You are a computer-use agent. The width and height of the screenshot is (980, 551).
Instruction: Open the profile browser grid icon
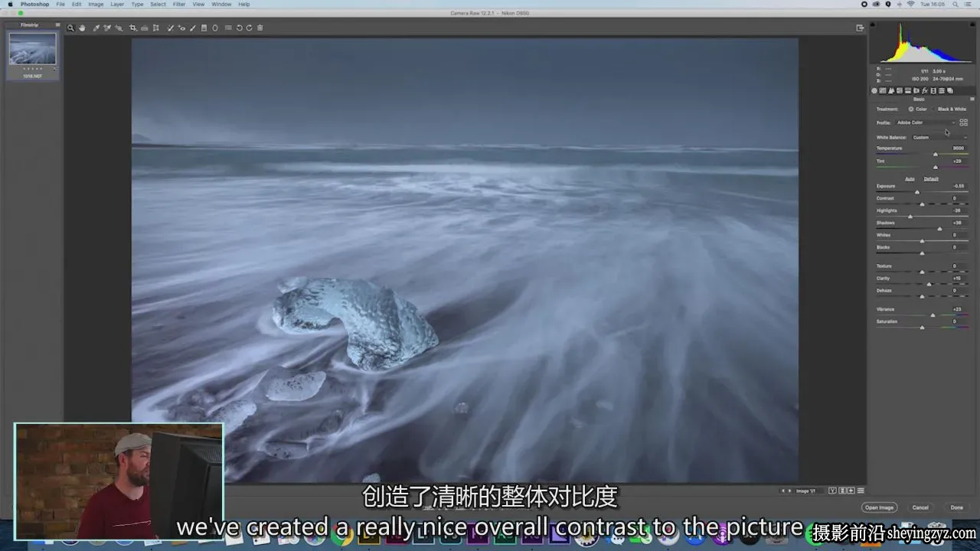click(963, 122)
